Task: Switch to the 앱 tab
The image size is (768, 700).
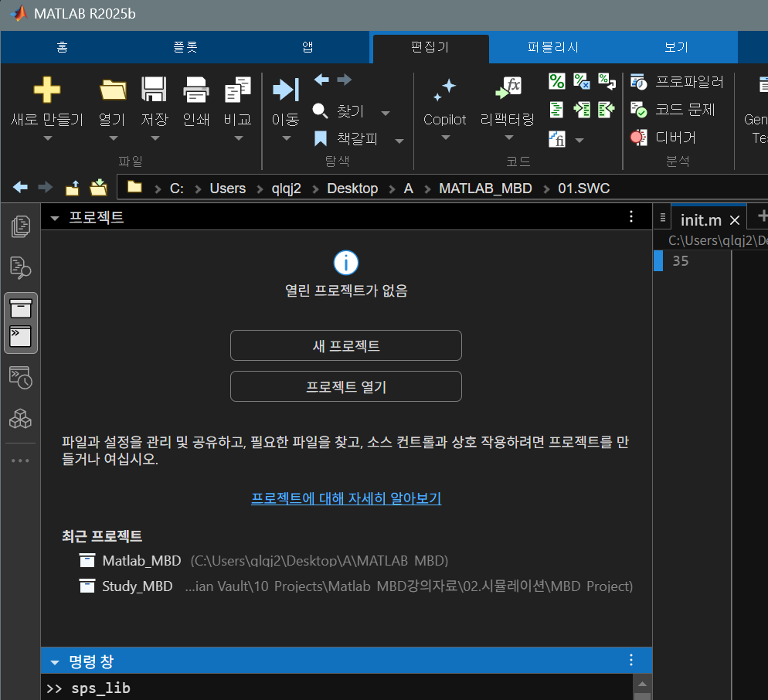Action: click(308, 47)
